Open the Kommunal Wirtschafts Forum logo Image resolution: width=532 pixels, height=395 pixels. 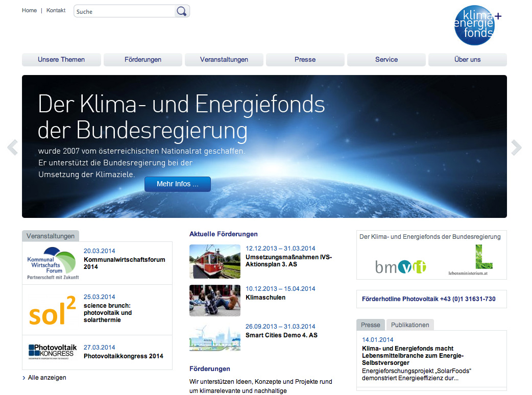tap(53, 263)
